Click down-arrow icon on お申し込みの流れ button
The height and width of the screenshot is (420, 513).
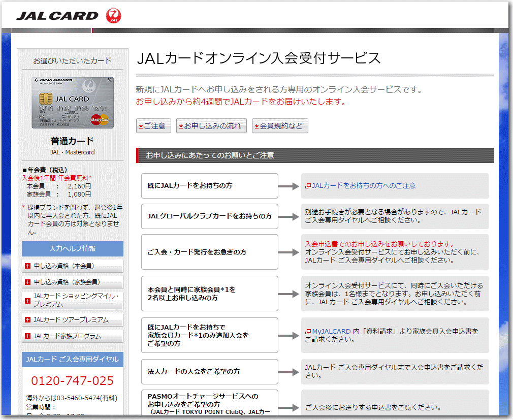click(x=181, y=126)
